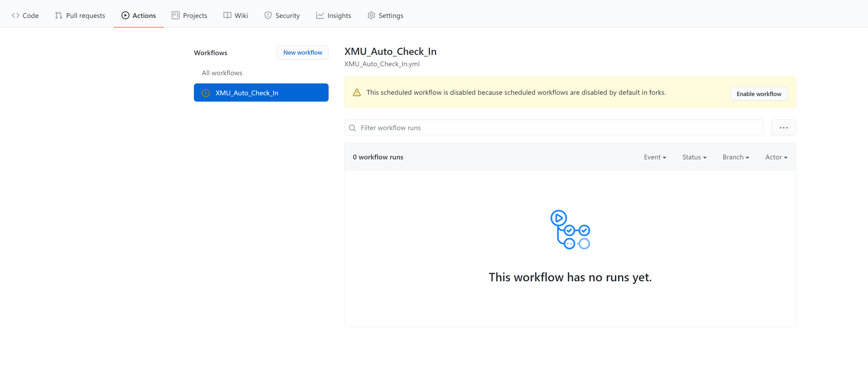
Task: Click the Wiki book icon
Action: tap(227, 16)
